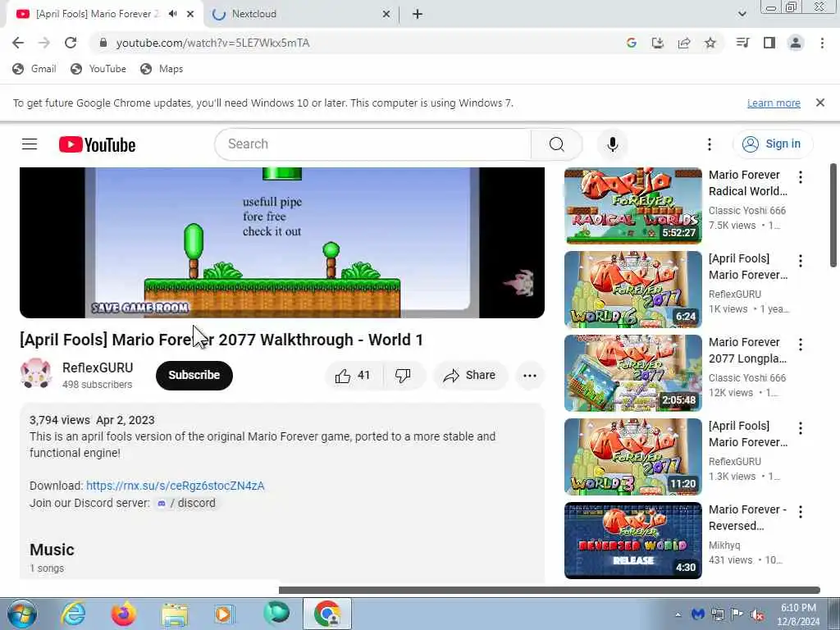
Task: Launch Internet Explorer from taskbar
Action: 73,614
